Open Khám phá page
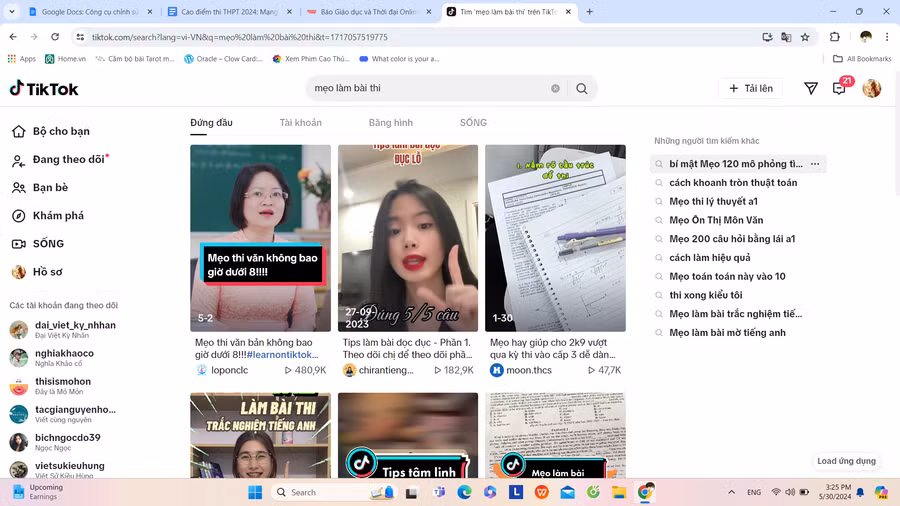Image resolution: width=900 pixels, height=506 pixels. pos(48,216)
